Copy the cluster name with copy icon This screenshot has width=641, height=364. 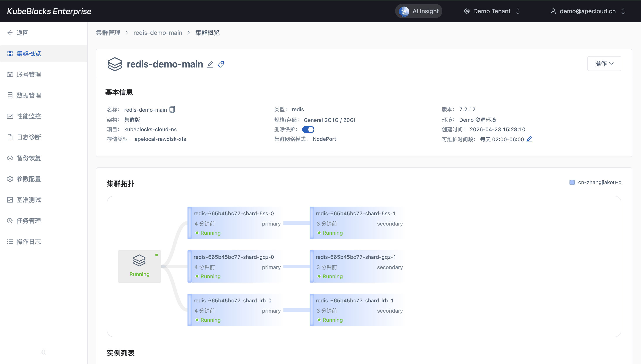[172, 110]
